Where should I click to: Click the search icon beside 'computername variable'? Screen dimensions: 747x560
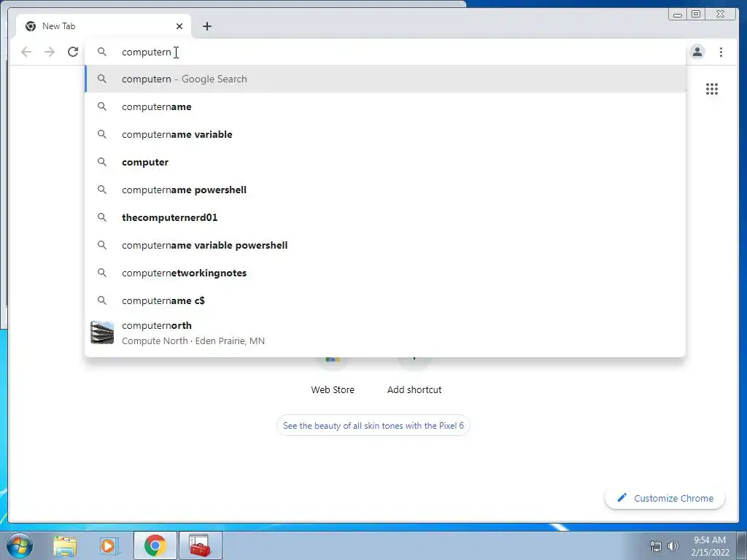click(x=102, y=134)
